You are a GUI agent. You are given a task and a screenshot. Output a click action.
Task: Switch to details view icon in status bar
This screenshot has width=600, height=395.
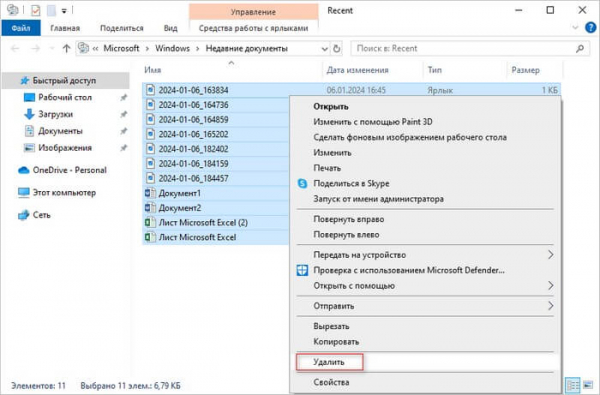click(x=572, y=385)
